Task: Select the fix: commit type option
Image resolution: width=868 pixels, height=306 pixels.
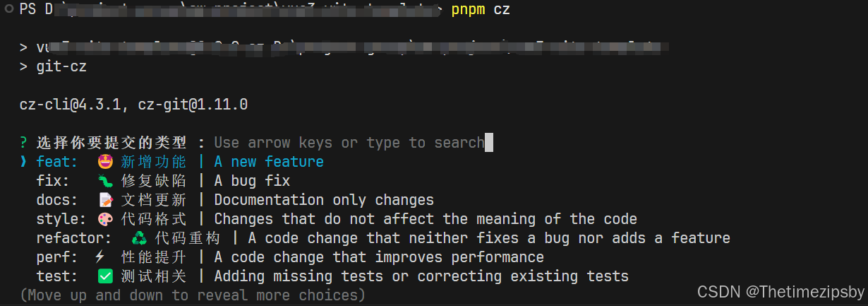Action: (164, 181)
